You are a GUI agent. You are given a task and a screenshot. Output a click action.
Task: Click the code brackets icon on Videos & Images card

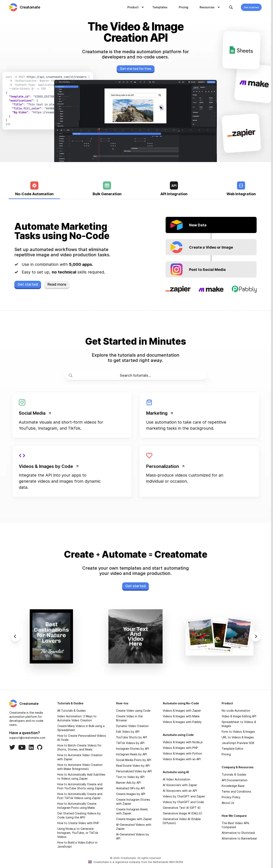click(22, 455)
